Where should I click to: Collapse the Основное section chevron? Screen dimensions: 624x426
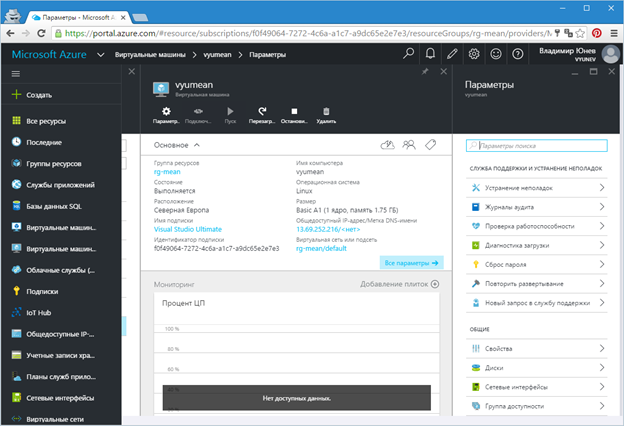coord(197,145)
